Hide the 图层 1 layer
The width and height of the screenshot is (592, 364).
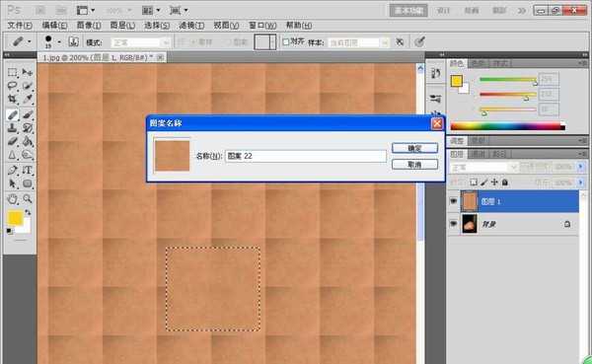click(454, 201)
